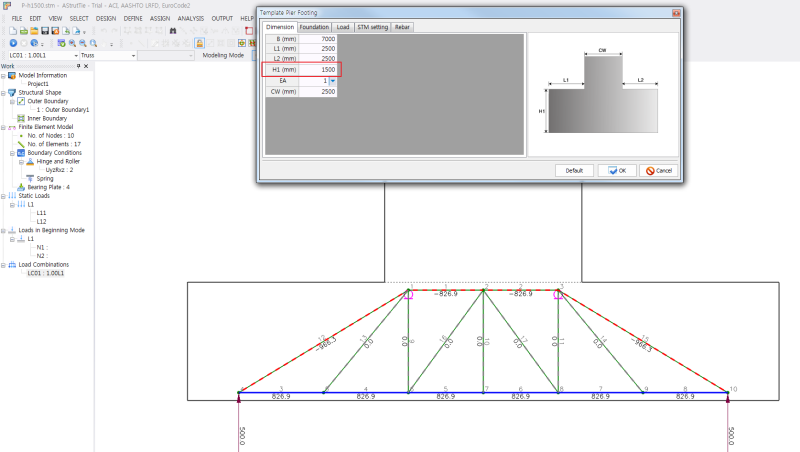This screenshot has height=452, width=800.
Task: Click the Cancel button in dialog
Action: click(x=659, y=171)
